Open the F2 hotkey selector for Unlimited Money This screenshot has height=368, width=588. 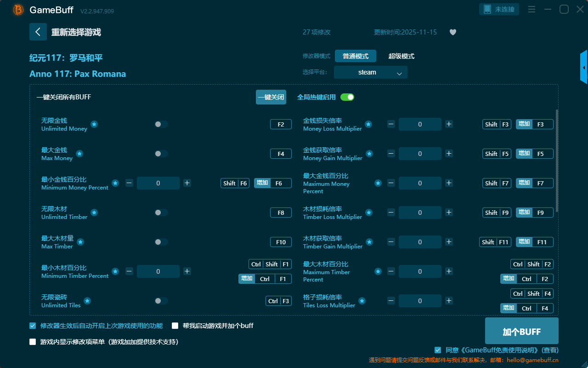(281, 124)
